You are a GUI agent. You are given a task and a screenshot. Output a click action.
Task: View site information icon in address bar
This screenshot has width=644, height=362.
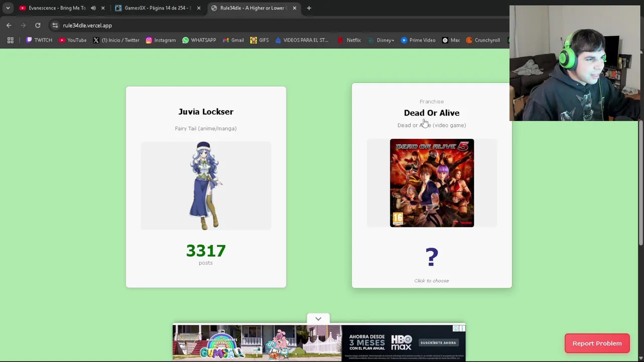coord(55,25)
